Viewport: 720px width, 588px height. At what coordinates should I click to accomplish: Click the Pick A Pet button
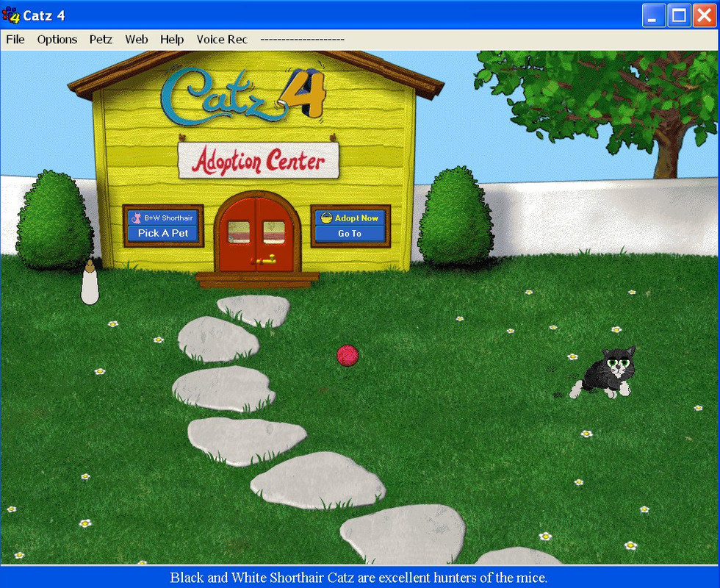tap(163, 234)
